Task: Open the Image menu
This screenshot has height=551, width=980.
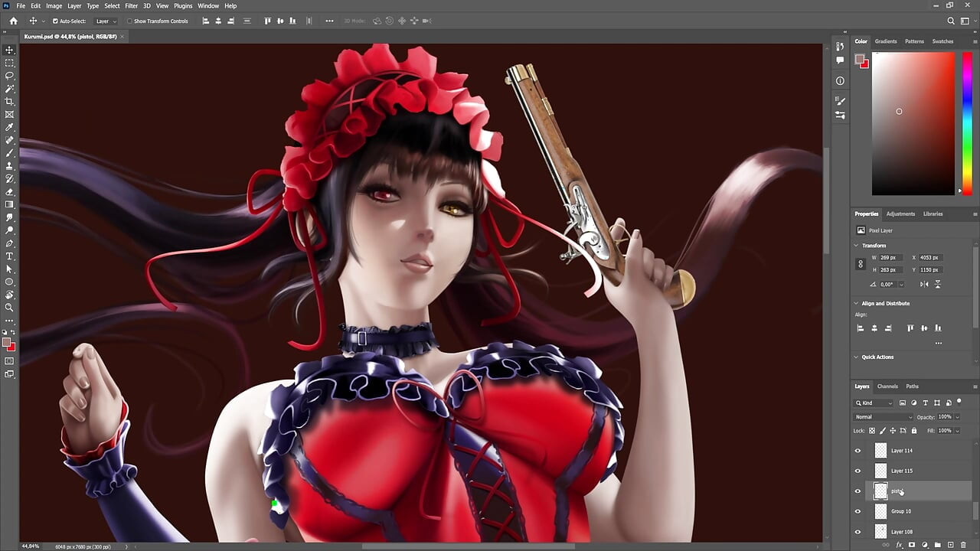Action: click(54, 5)
